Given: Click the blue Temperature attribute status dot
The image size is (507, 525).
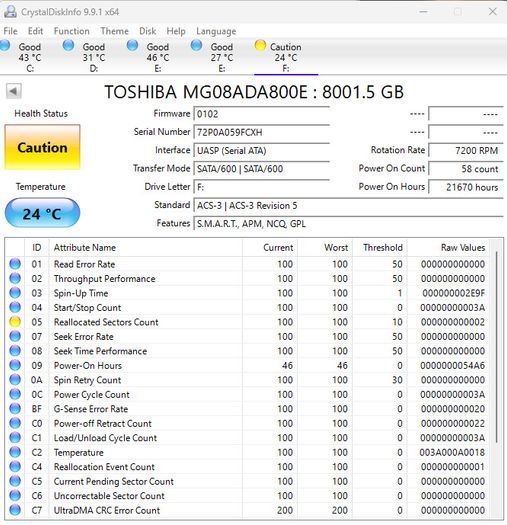Looking at the screenshot, I should click(x=15, y=452).
